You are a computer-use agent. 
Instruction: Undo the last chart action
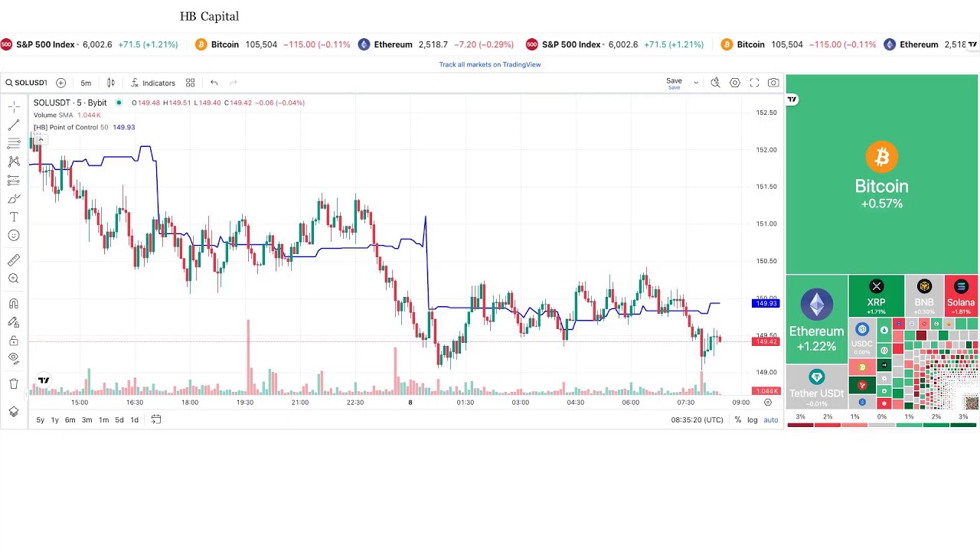[x=214, y=83]
